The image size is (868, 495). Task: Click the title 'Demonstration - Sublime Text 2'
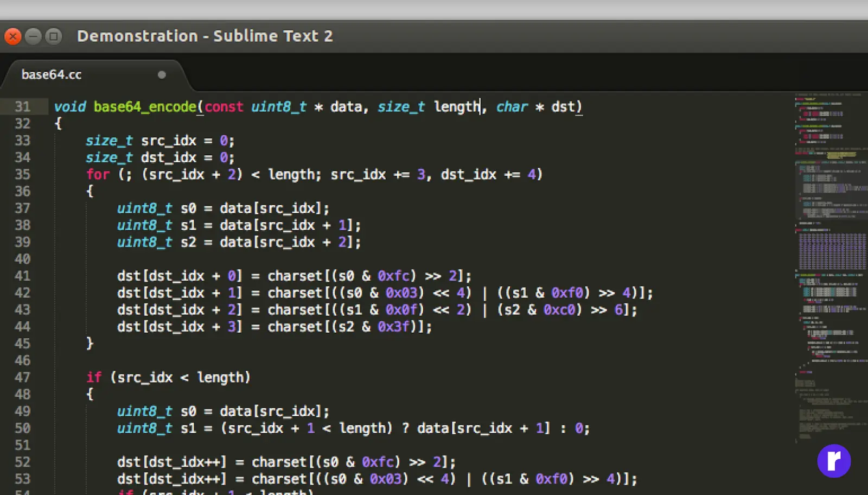coord(205,36)
